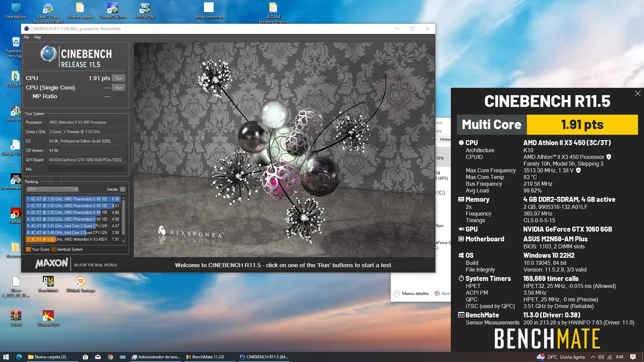Open the Windows Start menu
The height and width of the screenshot is (362, 644).
tap(6, 357)
